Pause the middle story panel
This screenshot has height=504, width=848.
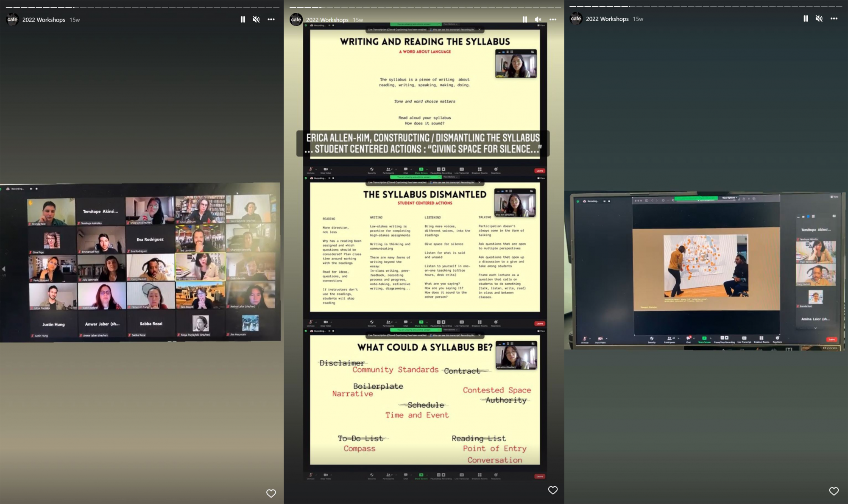pyautogui.click(x=524, y=19)
